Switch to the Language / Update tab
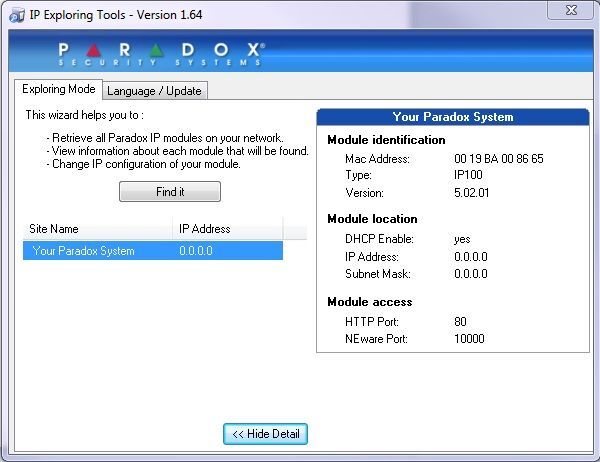600x462 pixels. (154, 91)
